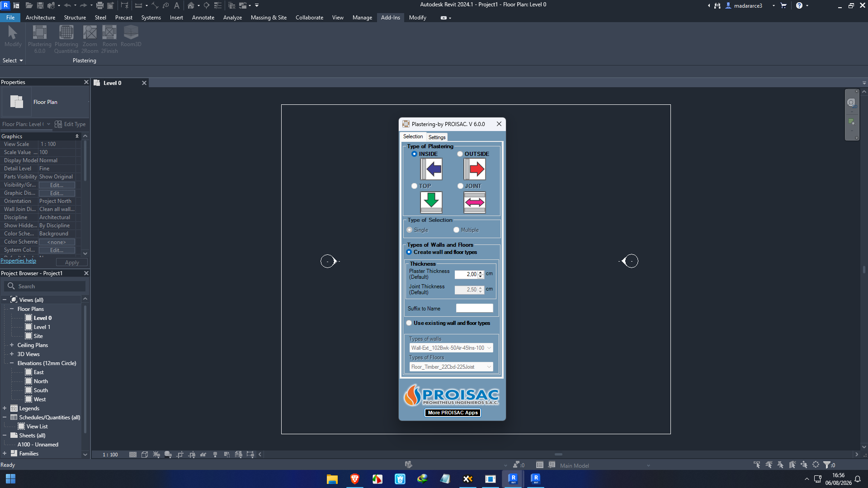Select Use existing wall and floor types
This screenshot has height=488, width=868.
[x=409, y=323]
